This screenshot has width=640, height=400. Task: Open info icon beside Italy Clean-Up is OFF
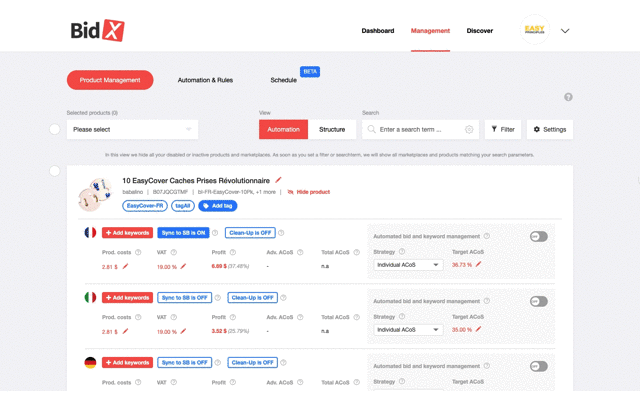[283, 298]
